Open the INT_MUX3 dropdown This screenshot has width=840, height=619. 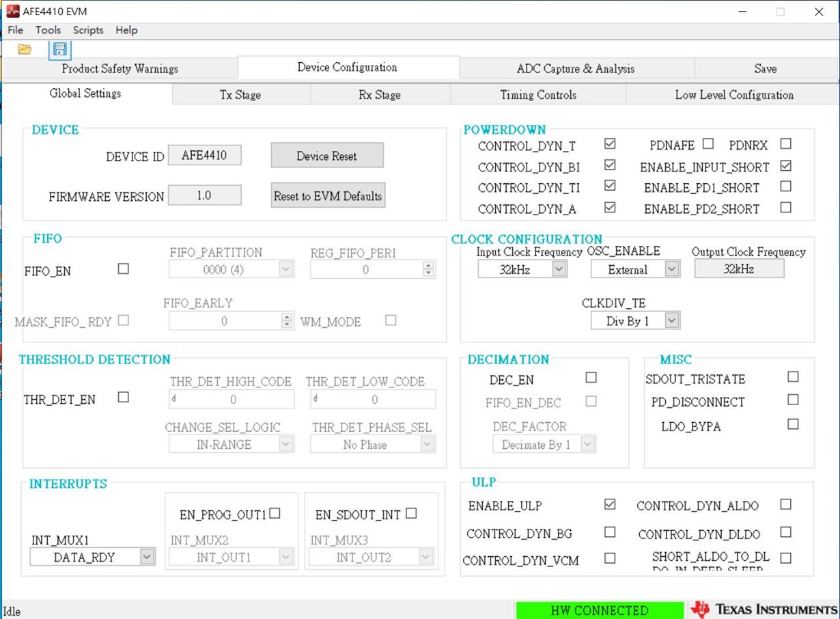(373, 558)
